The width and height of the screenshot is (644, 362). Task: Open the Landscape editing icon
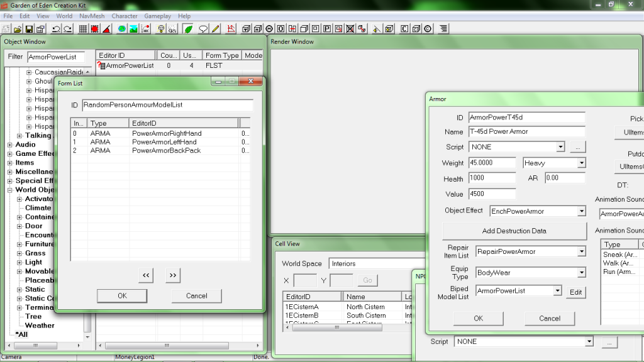(133, 29)
